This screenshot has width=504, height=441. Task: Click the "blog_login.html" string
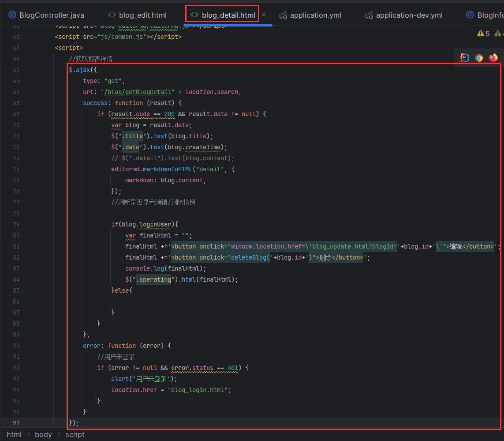[198, 390]
